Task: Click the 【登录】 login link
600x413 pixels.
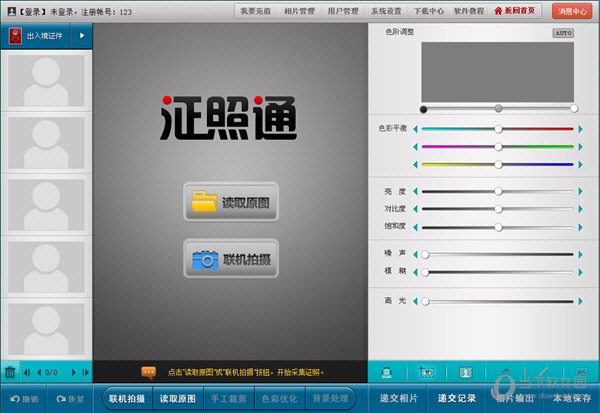Action: point(31,12)
